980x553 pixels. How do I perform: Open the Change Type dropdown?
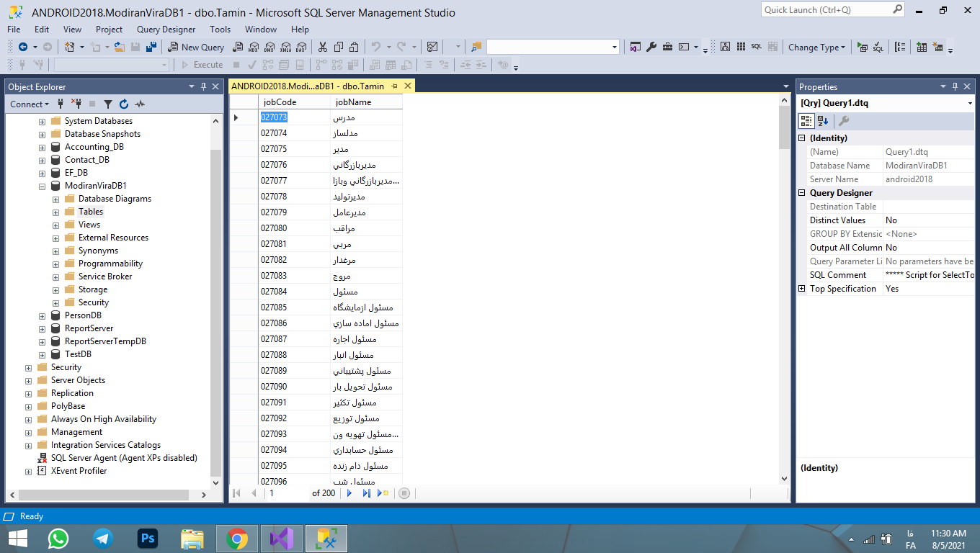pos(817,47)
